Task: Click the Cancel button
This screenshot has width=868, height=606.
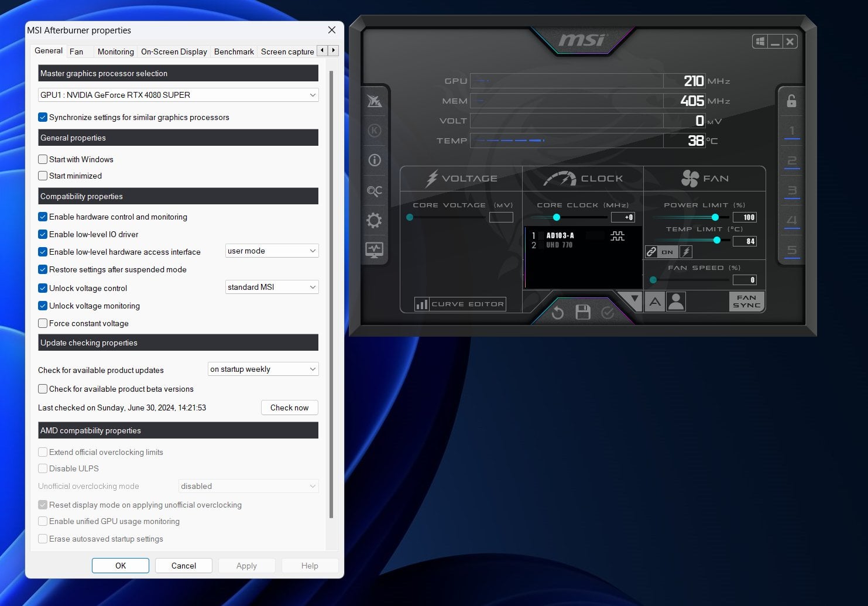Action: 184,566
